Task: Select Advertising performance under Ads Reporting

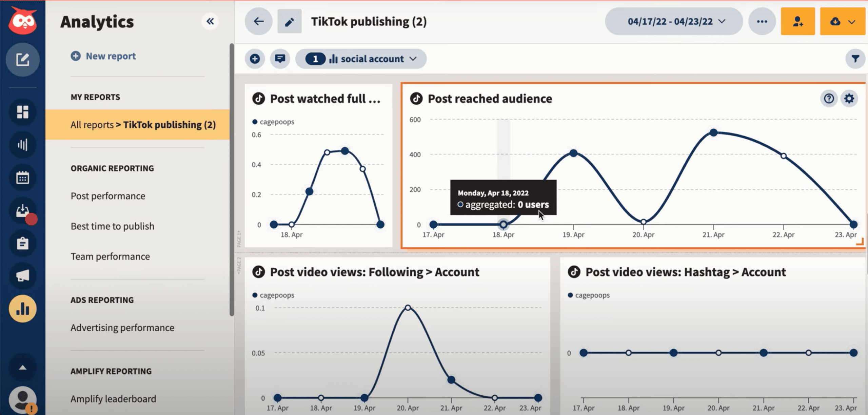Action: pos(122,327)
